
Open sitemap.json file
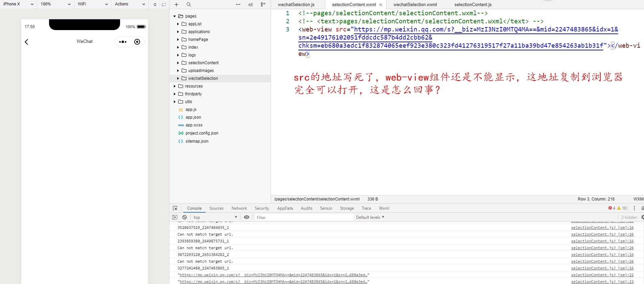[197, 141]
